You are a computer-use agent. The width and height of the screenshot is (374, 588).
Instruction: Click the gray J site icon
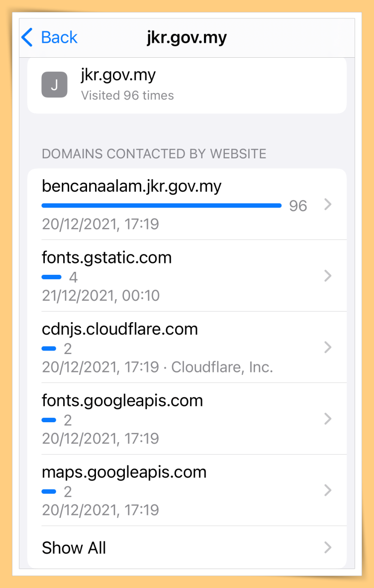(54, 84)
